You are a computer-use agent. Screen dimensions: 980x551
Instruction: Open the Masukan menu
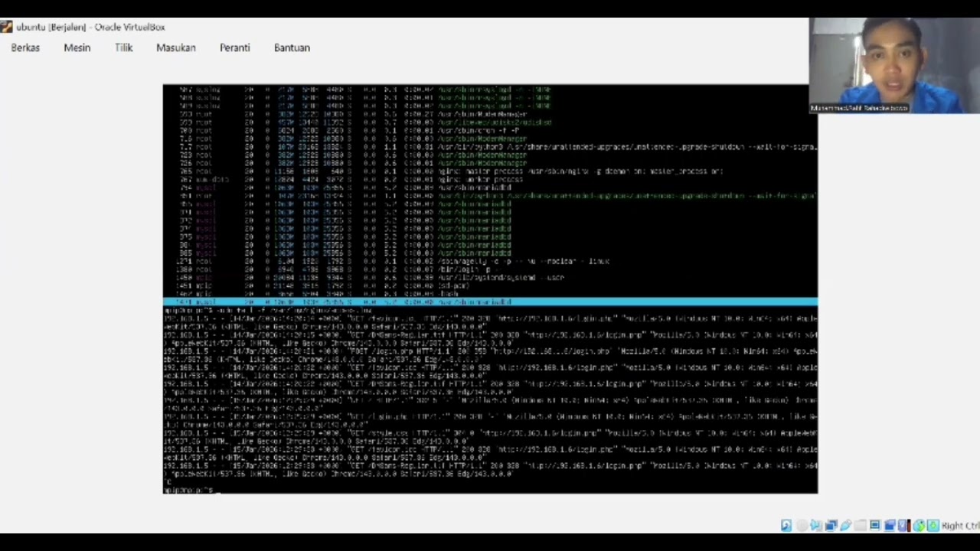[176, 47]
